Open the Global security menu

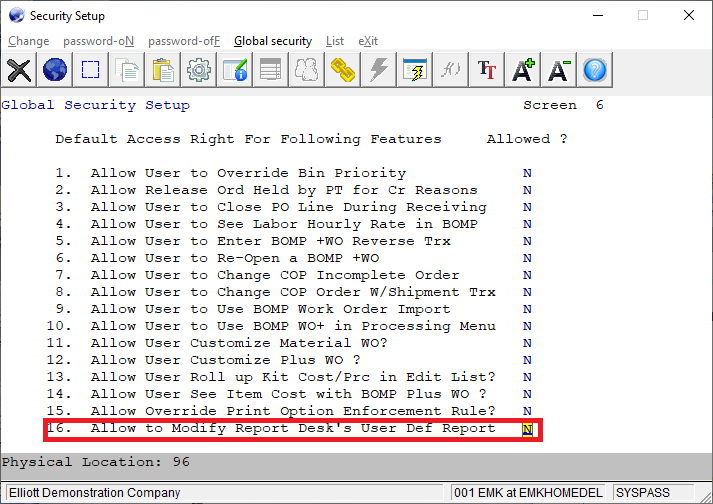(273, 41)
